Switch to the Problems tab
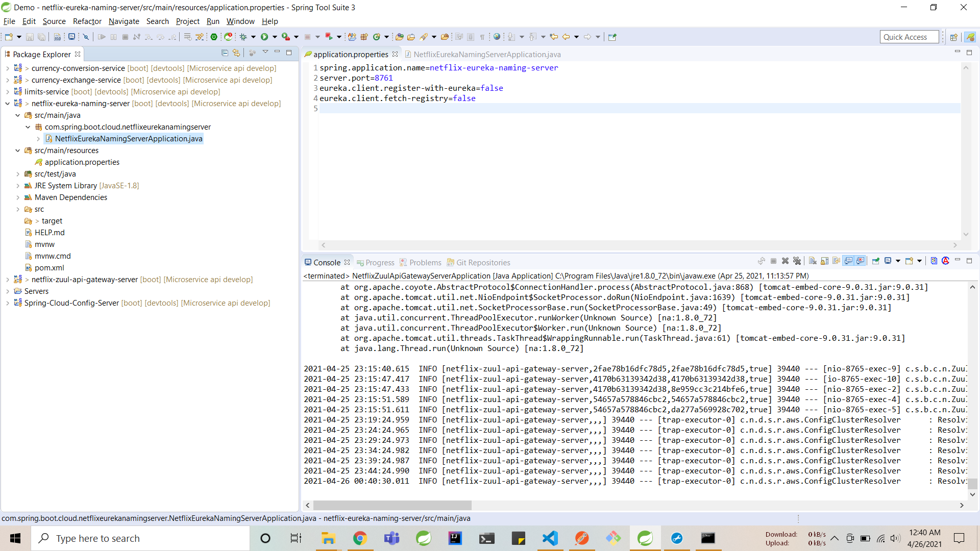The image size is (980, 551). (x=425, y=263)
